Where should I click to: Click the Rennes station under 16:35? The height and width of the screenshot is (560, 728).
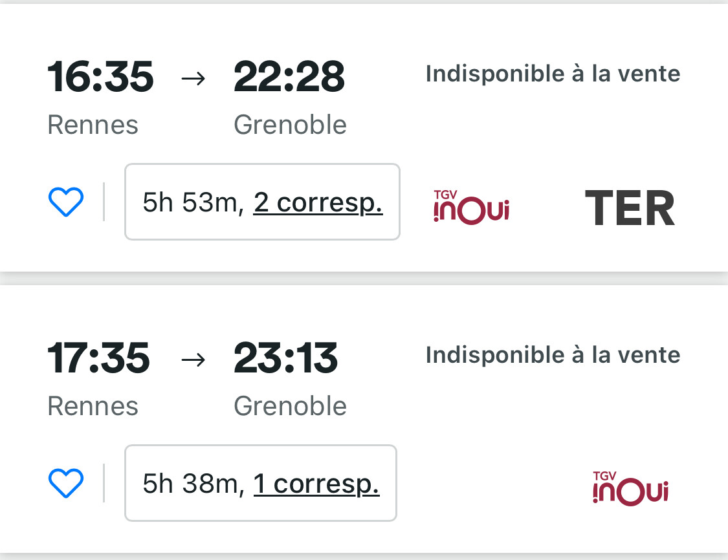(93, 125)
